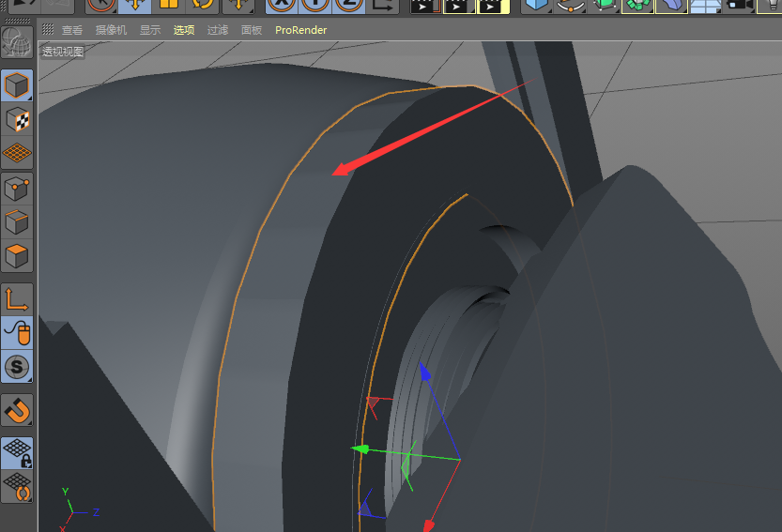782x532 pixels.
Task: Toggle the Z axis lock
Action: 348,5
